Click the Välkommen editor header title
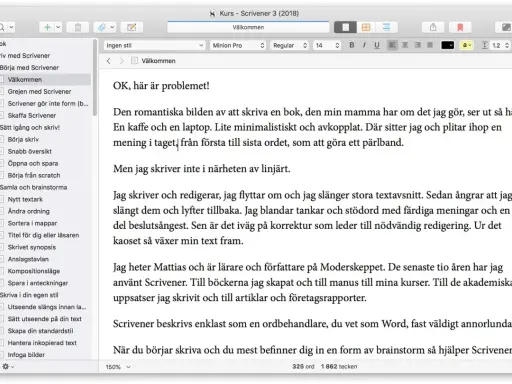Screen dimensions: 512x384 tap(158, 61)
